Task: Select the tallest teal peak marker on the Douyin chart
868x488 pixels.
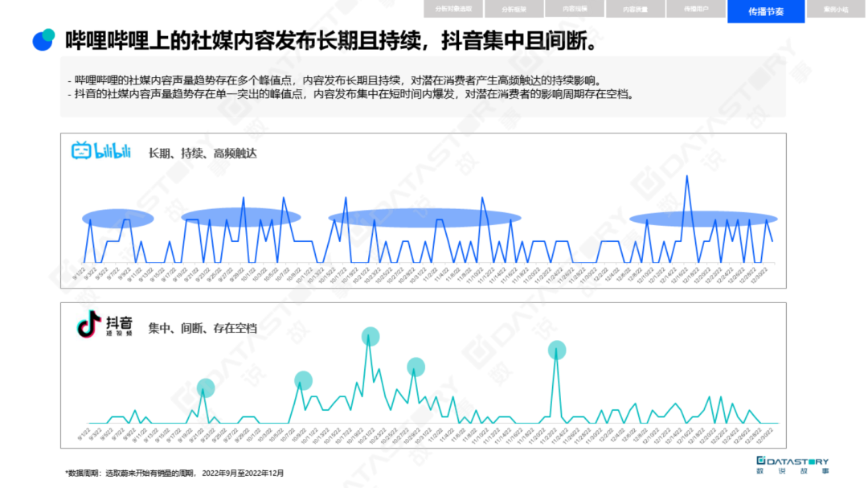Action: pos(371,336)
